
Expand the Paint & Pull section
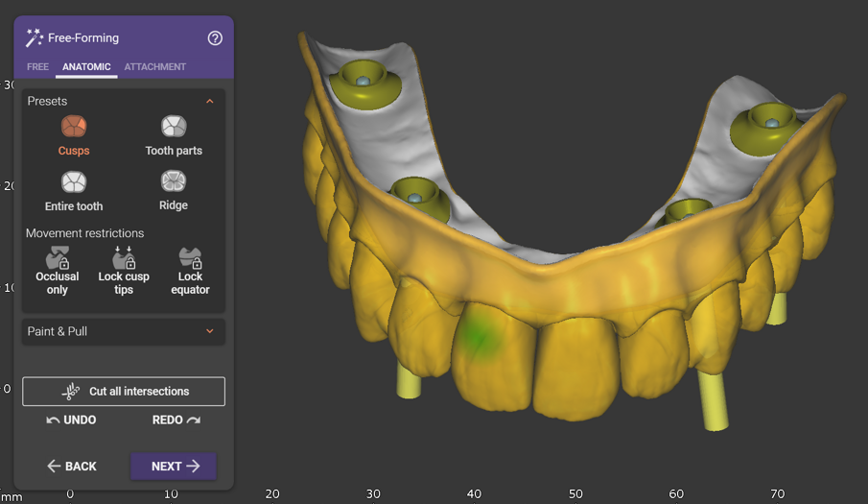[x=210, y=331]
